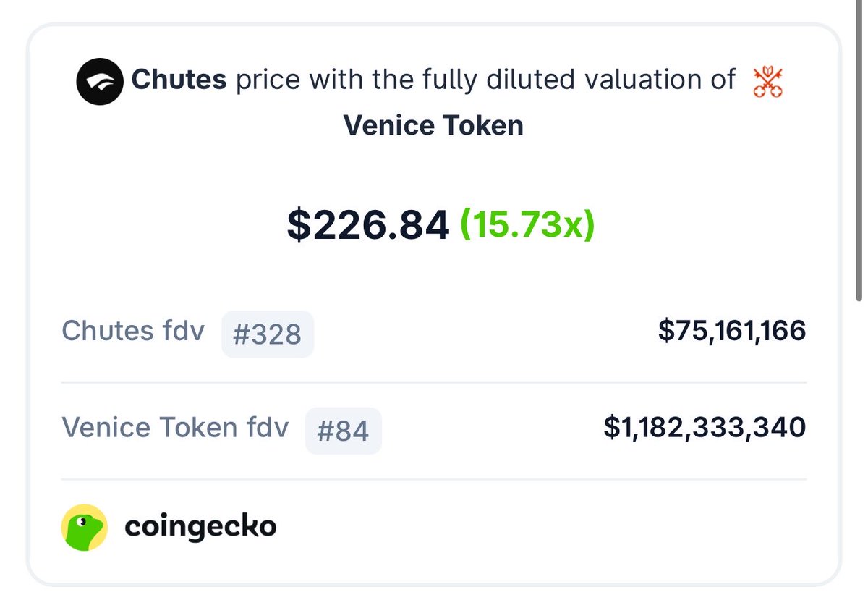Click the divider line under the Chutes fdv row
This screenshot has height=608, width=868.
tap(434, 383)
